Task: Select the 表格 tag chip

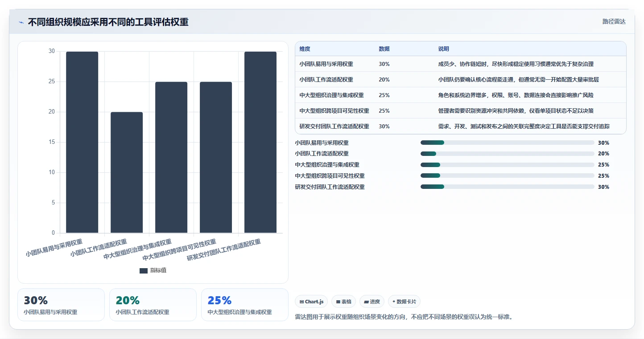Action: [343, 302]
